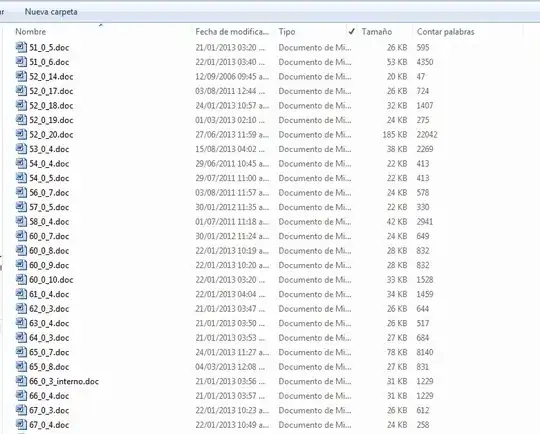Click the word count 2941

point(425,221)
